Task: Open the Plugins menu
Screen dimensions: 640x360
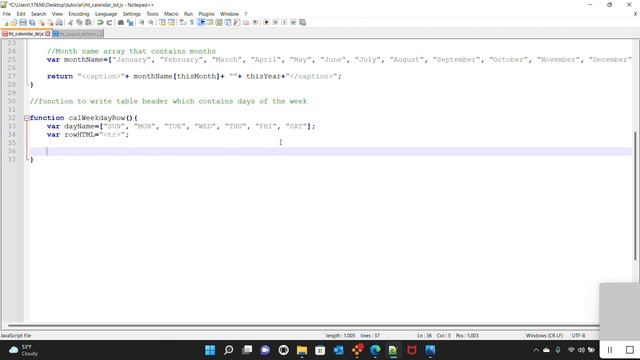Action: point(206,14)
